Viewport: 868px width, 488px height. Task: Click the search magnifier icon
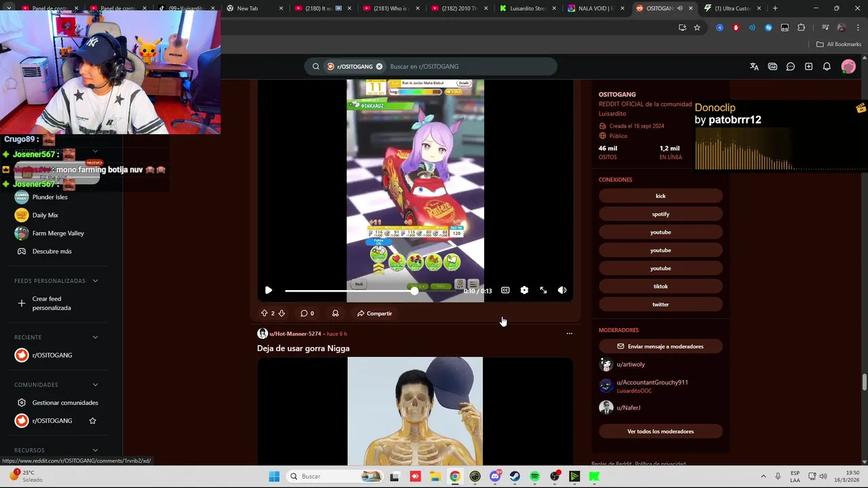point(316,66)
